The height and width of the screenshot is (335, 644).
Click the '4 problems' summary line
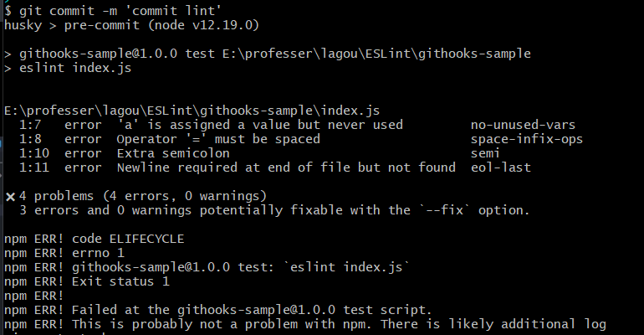pos(143,196)
